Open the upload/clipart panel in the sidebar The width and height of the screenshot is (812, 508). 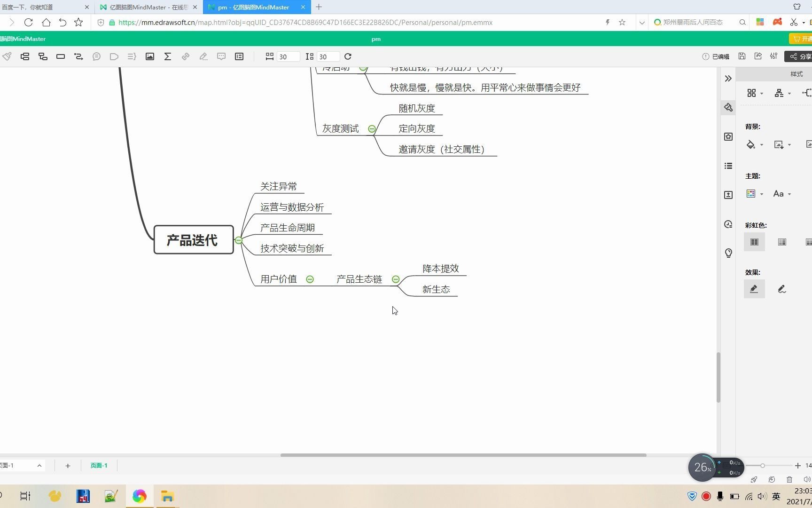pyautogui.click(x=728, y=195)
